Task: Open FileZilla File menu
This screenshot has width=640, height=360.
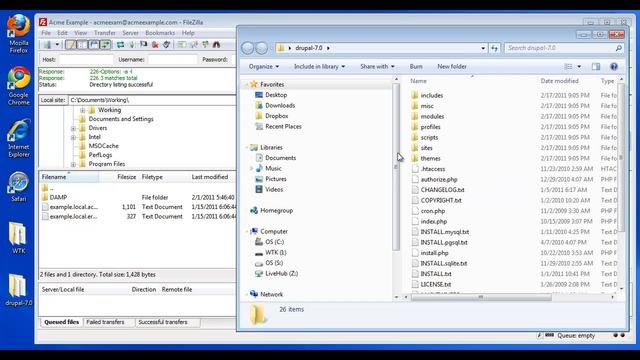Action: [46, 33]
